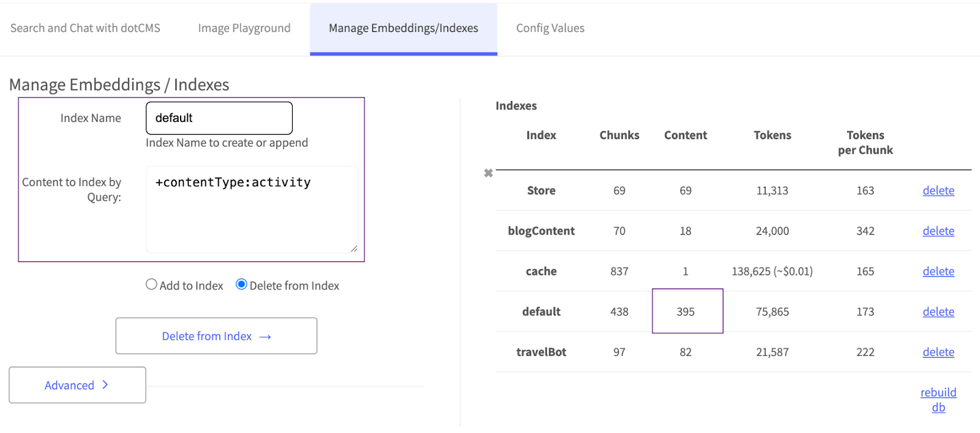Click the Index Name text field
Screen dimensions: 980x433
pos(219,118)
